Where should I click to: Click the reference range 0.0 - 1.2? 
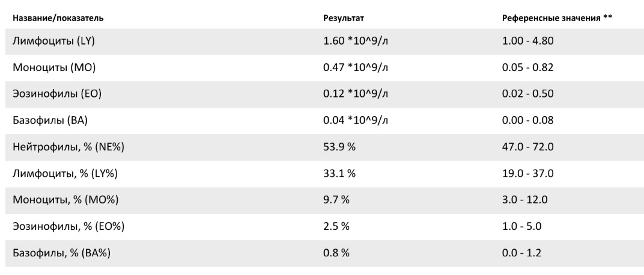click(x=521, y=253)
